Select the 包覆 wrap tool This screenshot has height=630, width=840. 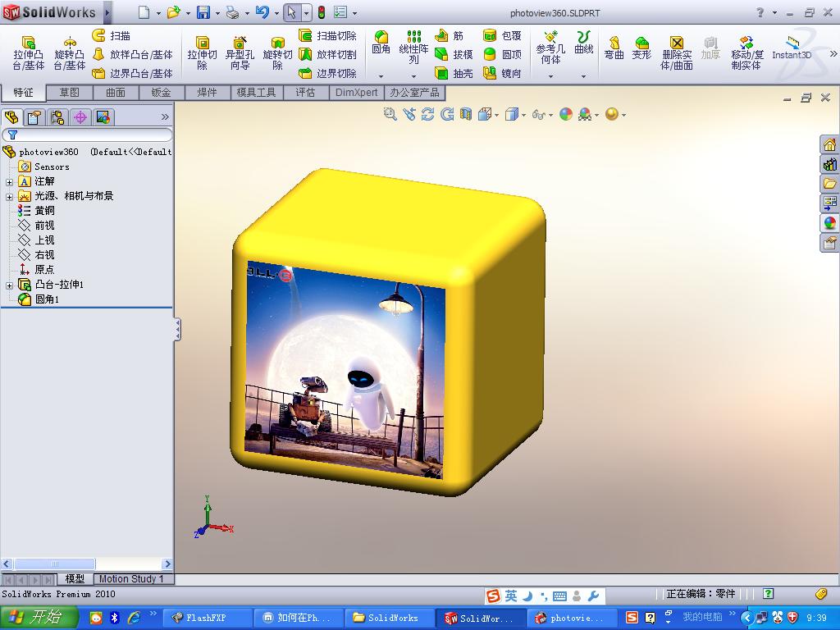coord(502,35)
